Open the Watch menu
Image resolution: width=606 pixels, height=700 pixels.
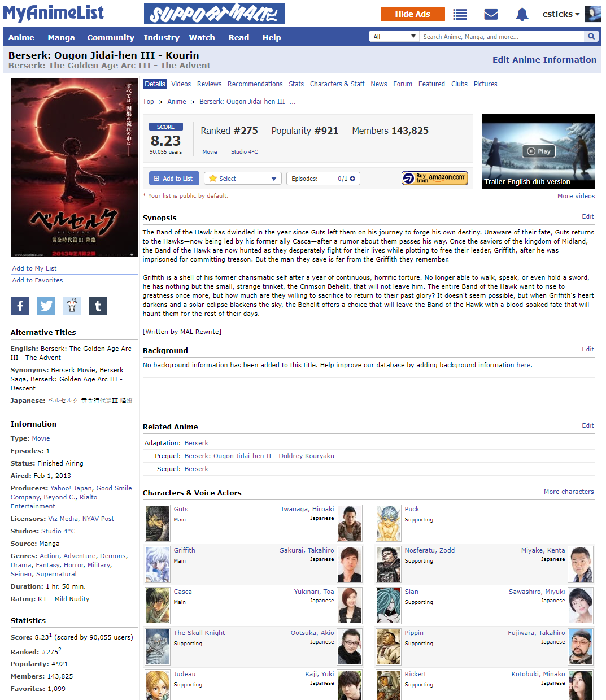[x=202, y=37]
